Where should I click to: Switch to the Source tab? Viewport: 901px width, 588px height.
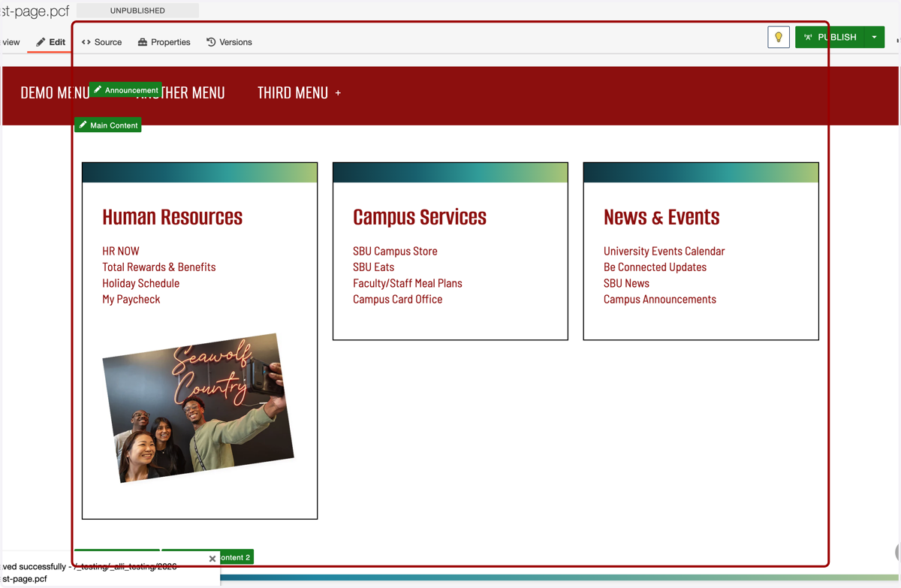[101, 42]
